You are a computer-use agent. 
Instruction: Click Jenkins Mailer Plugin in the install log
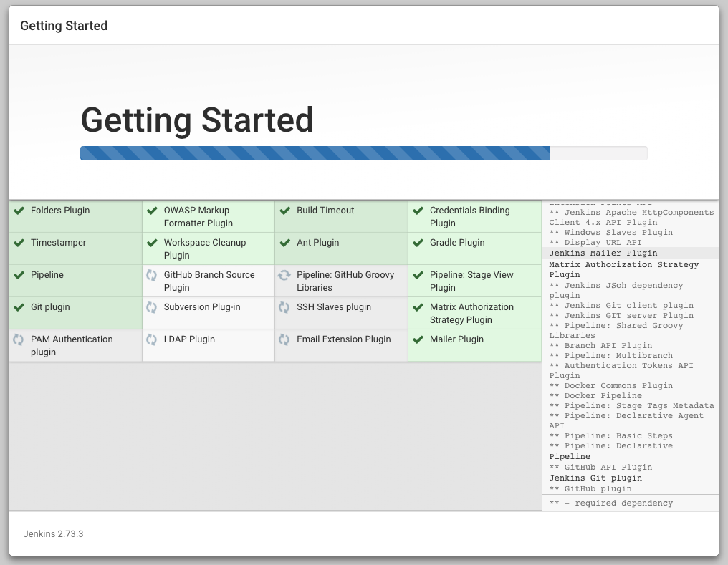click(x=593, y=253)
